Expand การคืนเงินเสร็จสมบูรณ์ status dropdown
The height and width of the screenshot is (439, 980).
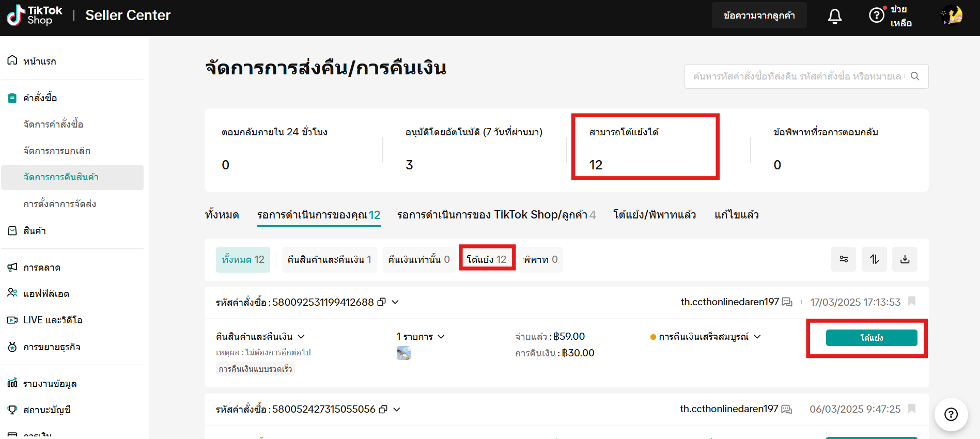757,337
